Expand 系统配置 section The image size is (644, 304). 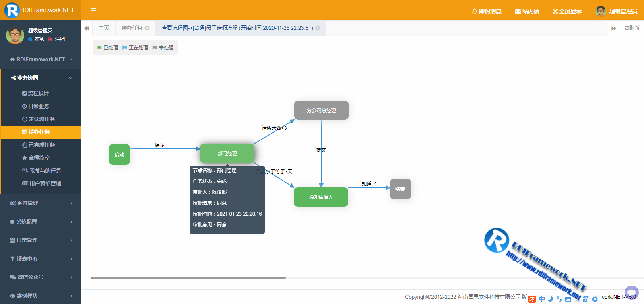tap(40, 222)
